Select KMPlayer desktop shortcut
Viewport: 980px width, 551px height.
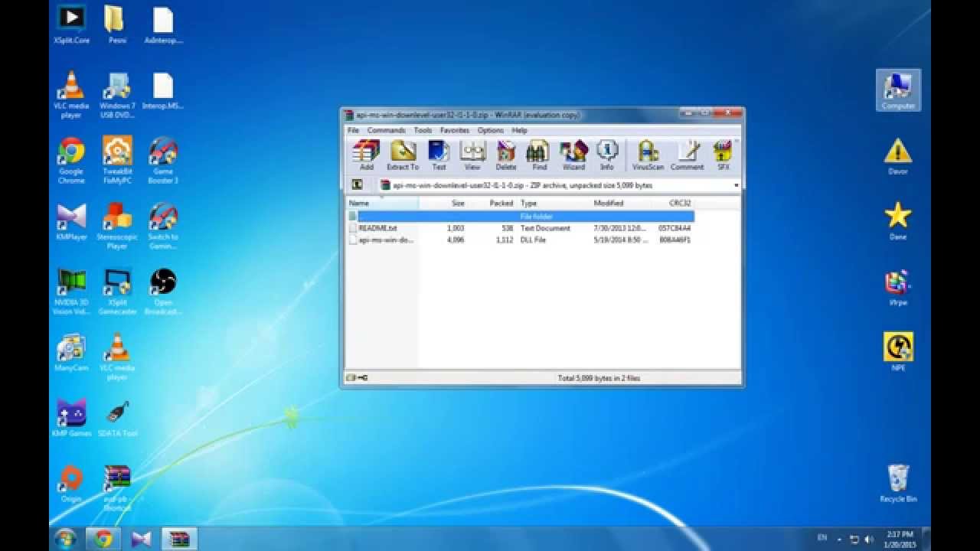[71, 222]
